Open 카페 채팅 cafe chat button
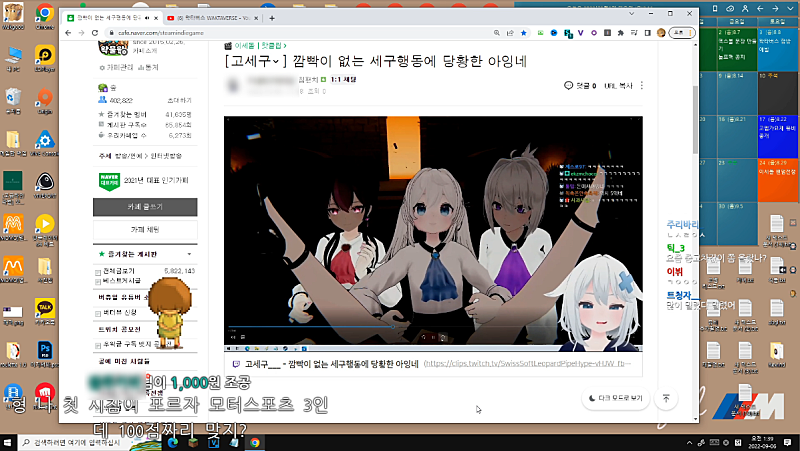The height and width of the screenshot is (451, 800). (145, 230)
